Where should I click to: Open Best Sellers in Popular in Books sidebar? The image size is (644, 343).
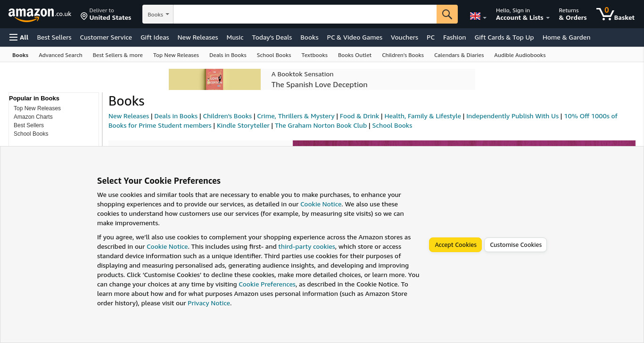click(29, 125)
